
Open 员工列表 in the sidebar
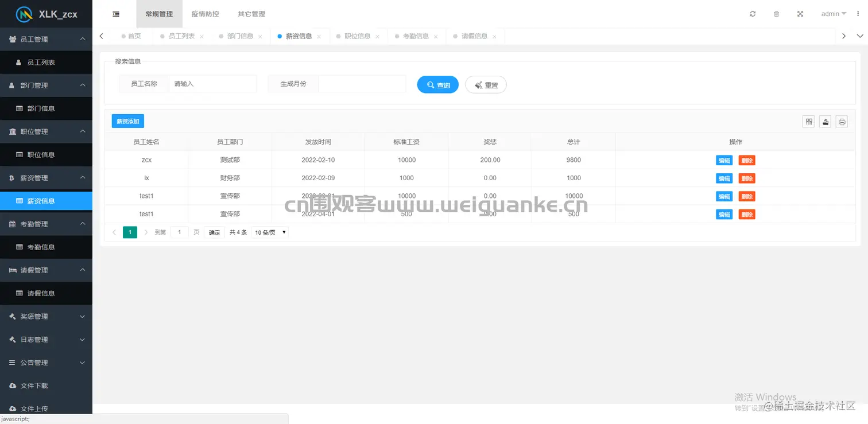pyautogui.click(x=46, y=63)
